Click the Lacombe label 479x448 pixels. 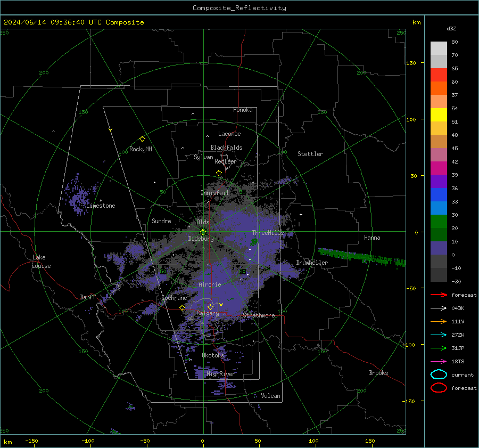(x=229, y=134)
